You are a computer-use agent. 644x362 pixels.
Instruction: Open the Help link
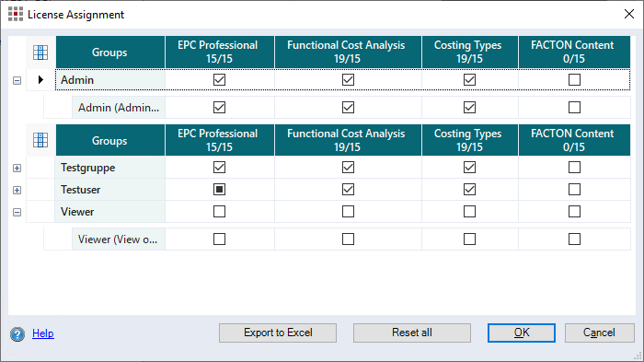point(43,333)
